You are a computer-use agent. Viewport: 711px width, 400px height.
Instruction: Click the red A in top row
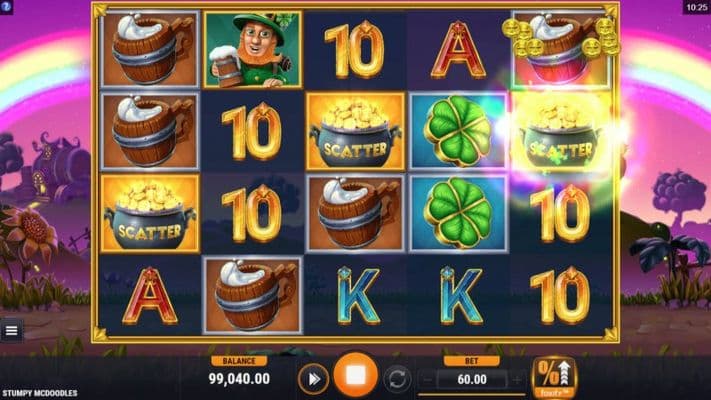458,49
